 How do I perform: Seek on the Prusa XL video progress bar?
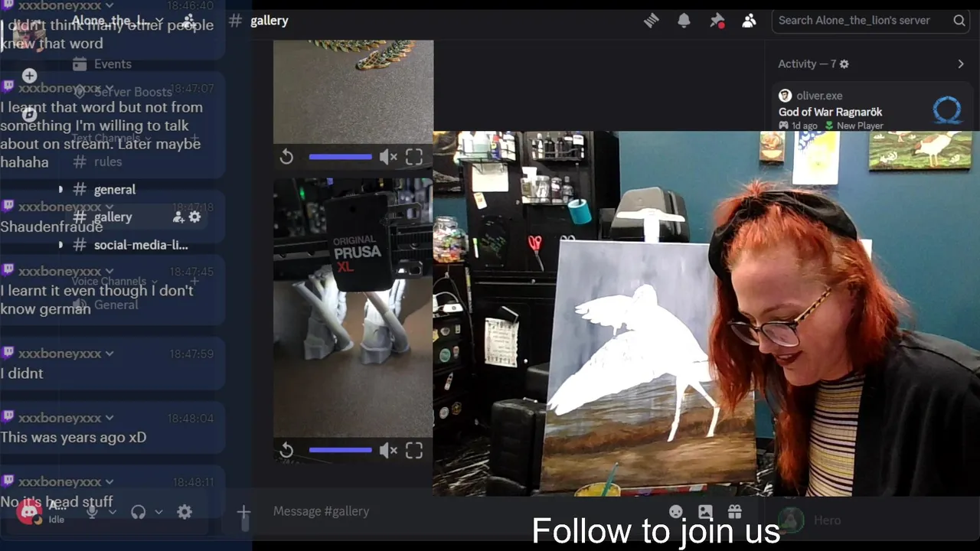click(340, 450)
